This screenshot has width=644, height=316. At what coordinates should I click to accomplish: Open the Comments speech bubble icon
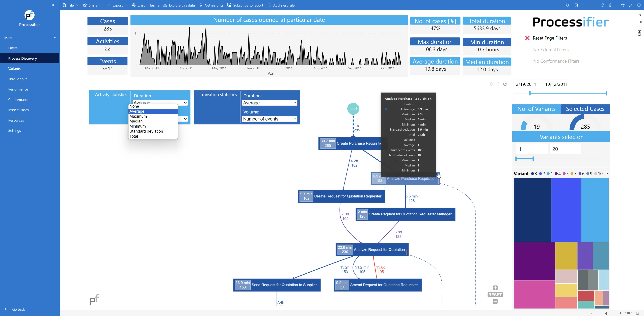click(x=610, y=5)
